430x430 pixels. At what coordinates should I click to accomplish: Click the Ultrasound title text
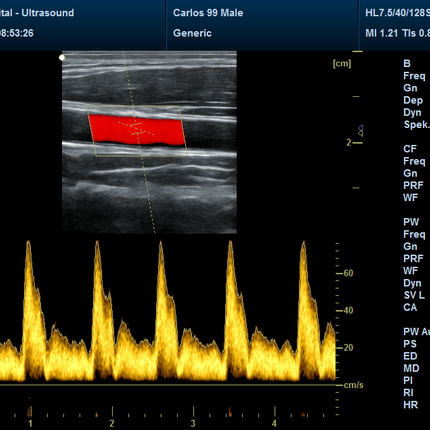[48, 13]
